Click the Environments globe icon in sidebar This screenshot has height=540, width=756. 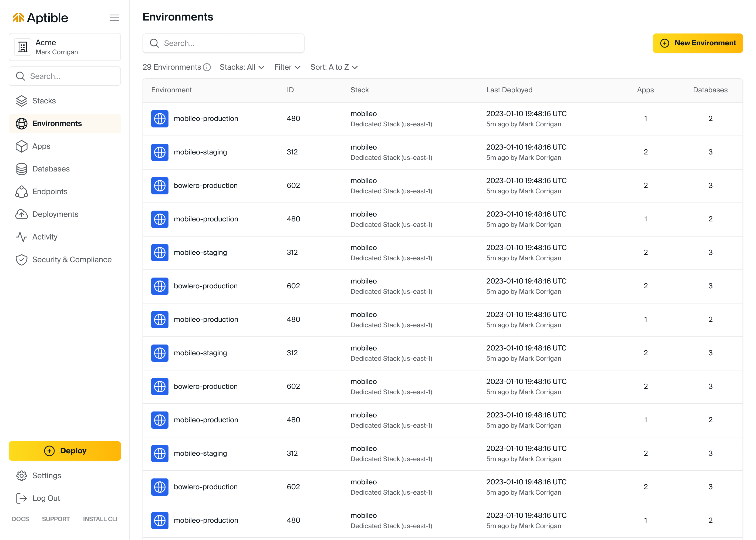22,124
